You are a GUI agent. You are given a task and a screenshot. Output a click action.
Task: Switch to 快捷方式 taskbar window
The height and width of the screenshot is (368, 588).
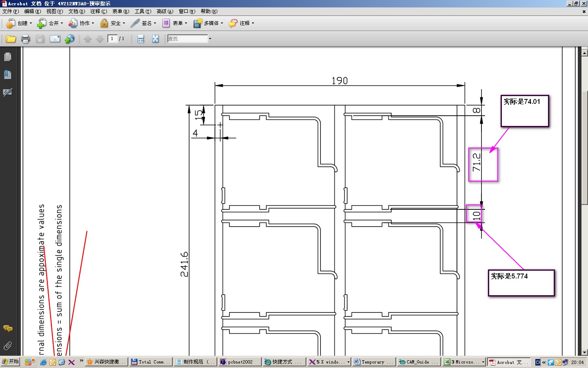coord(284,362)
